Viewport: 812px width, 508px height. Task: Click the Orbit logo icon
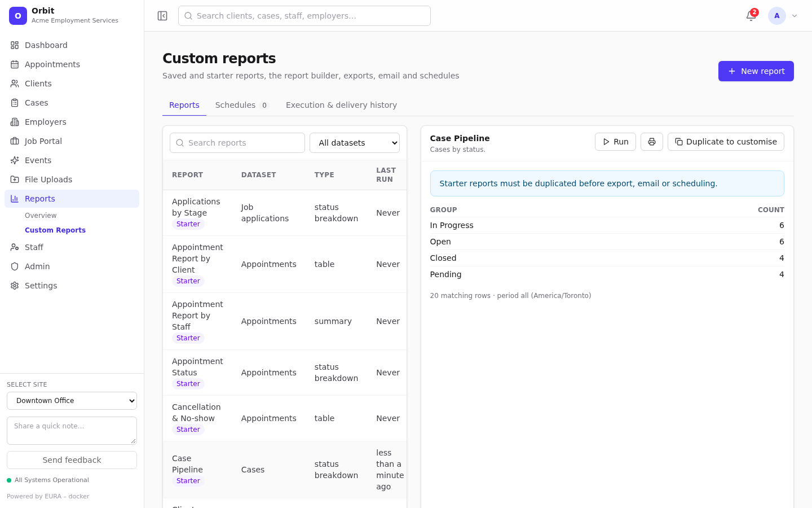18,16
